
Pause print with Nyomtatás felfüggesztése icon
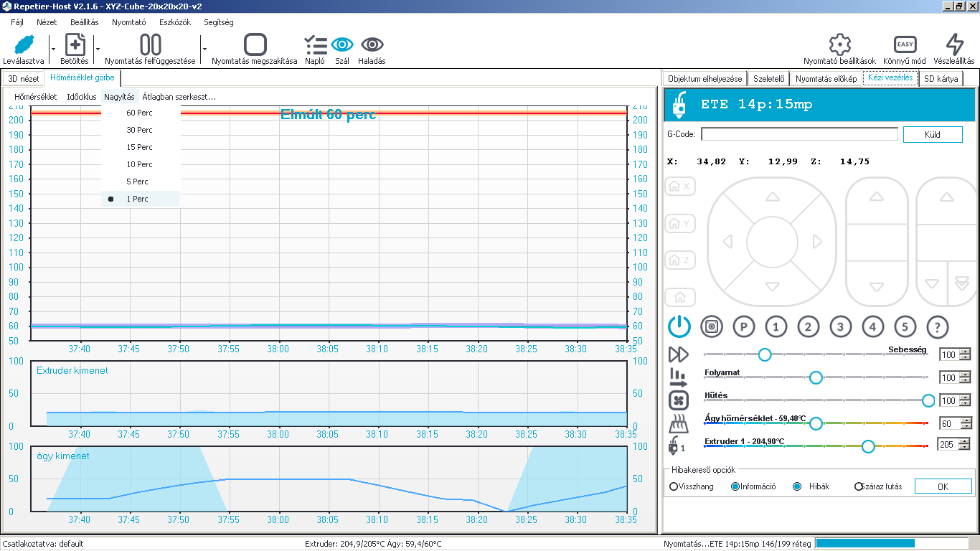(151, 45)
